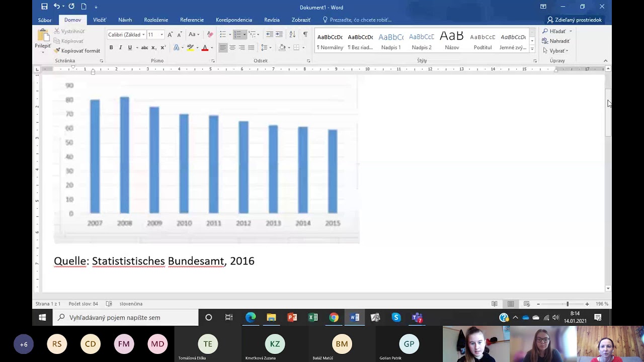Clear all formatting with eraser icon
This screenshot has width=644, height=362.
[210, 35]
